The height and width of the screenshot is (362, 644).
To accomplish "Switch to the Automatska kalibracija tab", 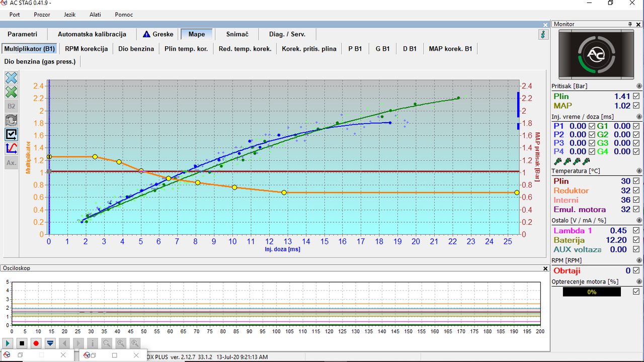I will coord(92,34).
